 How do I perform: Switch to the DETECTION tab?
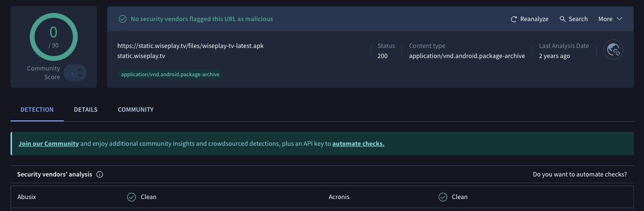tap(37, 110)
